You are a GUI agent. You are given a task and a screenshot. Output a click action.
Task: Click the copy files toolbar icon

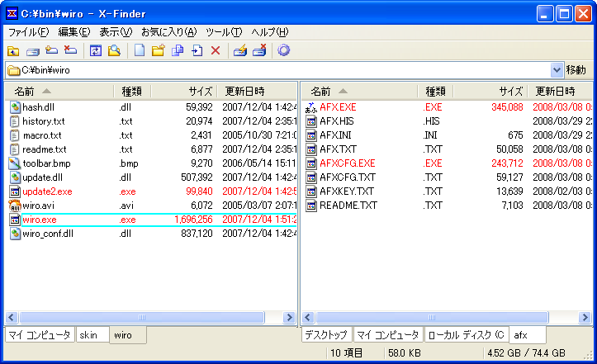click(x=178, y=50)
